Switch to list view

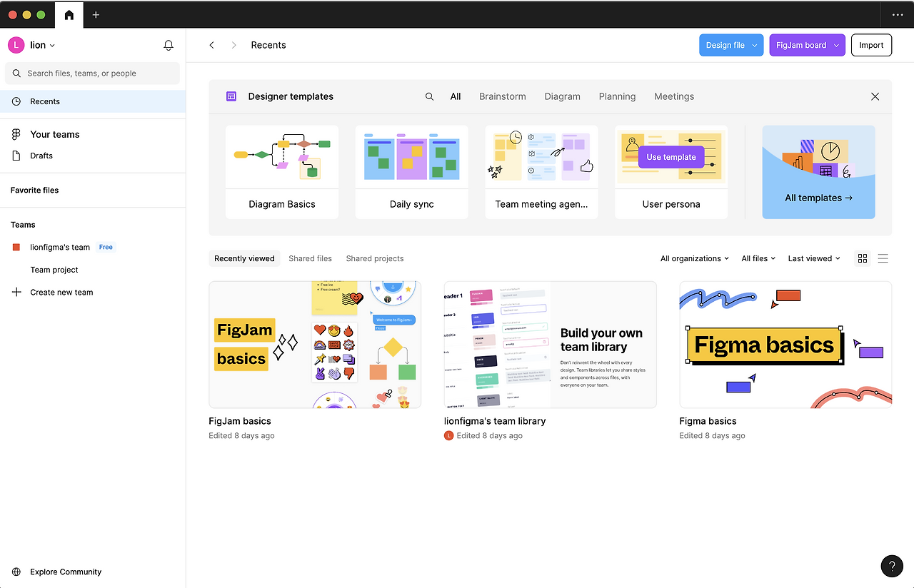(883, 258)
